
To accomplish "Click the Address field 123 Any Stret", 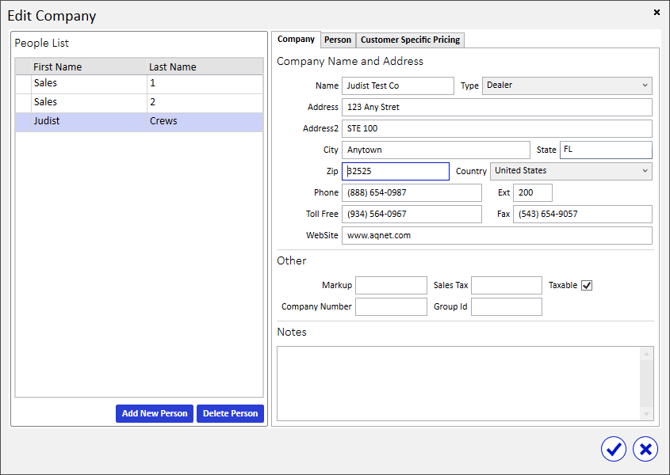I will tap(497, 107).
